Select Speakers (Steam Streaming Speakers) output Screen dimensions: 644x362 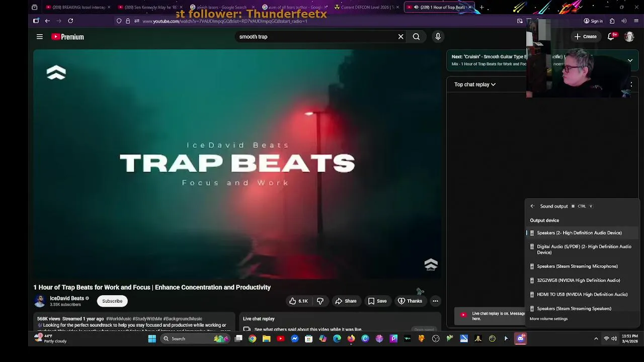tap(583, 309)
